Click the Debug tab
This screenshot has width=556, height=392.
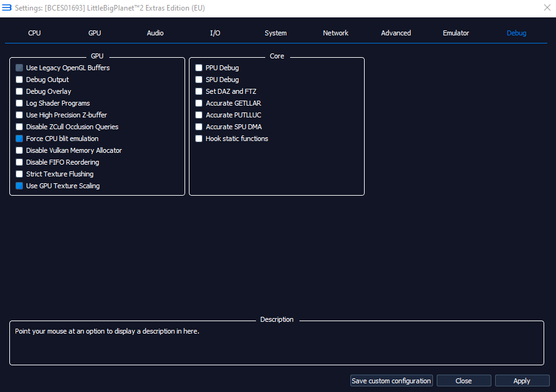click(x=516, y=33)
